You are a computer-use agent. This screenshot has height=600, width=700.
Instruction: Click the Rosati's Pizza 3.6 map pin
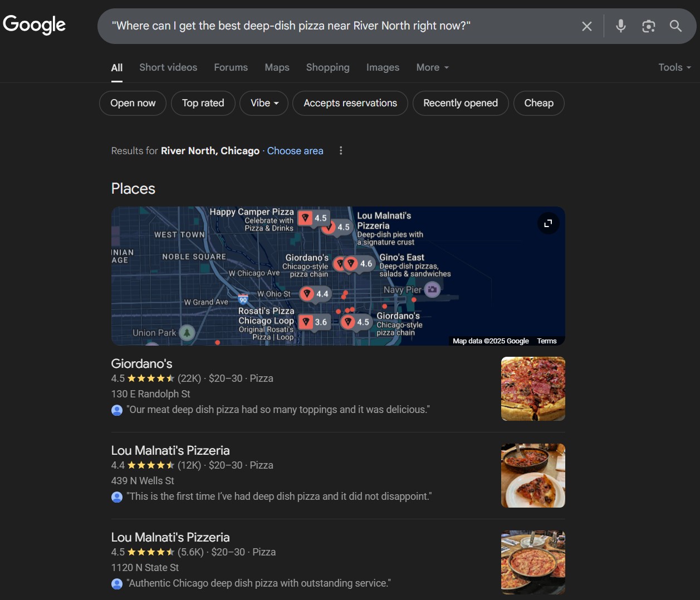click(314, 322)
